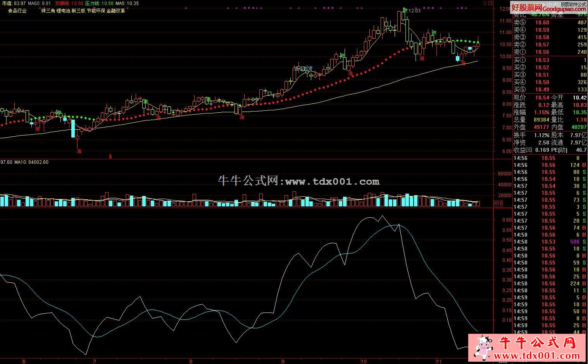
Task: Click the 珠三角 concept tag
Action: click(48, 11)
